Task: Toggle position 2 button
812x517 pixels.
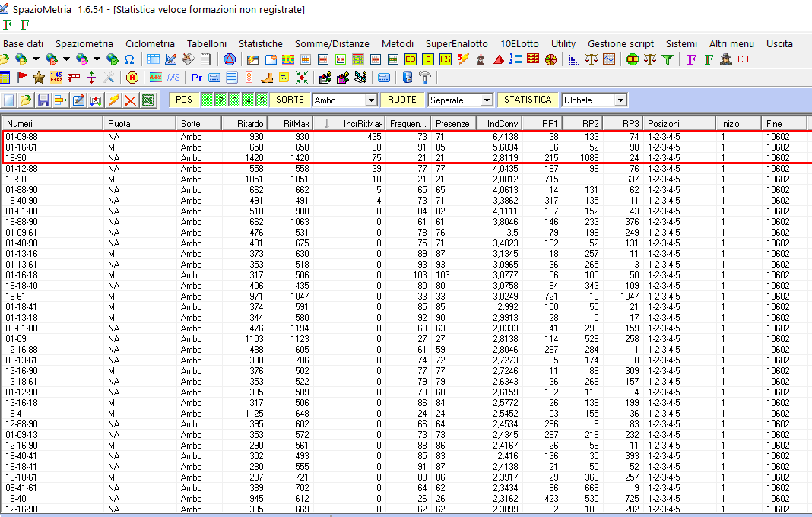Action: pyautogui.click(x=220, y=100)
